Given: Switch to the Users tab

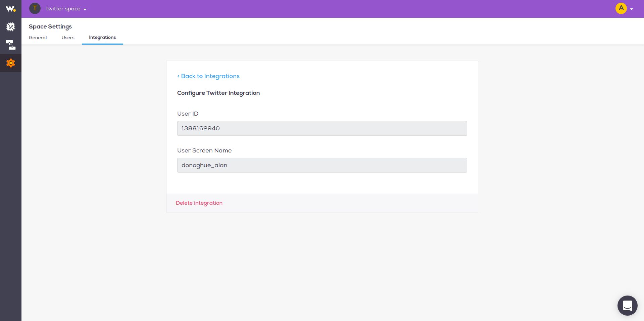Looking at the screenshot, I should point(68,38).
